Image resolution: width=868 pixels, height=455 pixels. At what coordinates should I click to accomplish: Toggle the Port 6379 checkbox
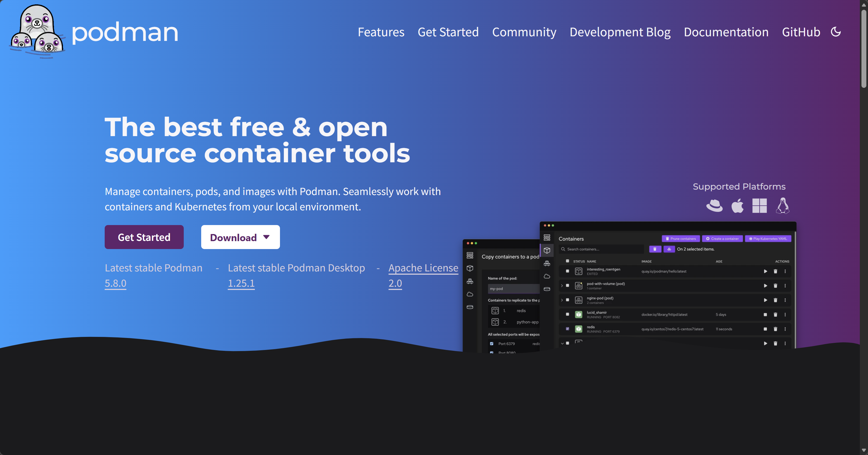[x=492, y=344]
